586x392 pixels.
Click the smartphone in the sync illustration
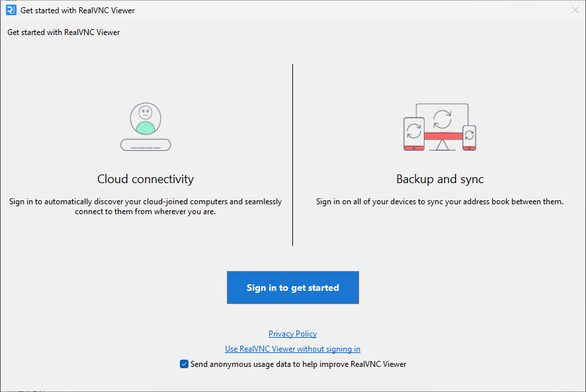469,137
